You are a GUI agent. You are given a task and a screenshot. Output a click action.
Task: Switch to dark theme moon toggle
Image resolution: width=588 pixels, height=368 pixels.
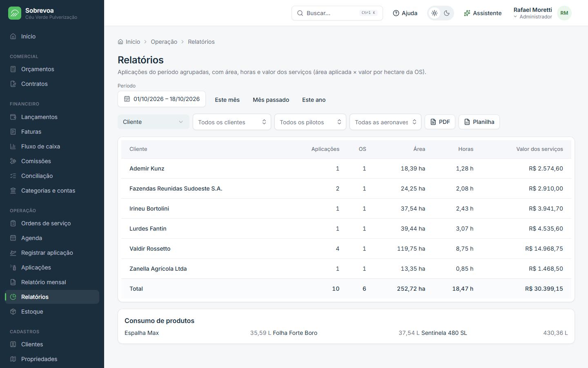tap(447, 13)
